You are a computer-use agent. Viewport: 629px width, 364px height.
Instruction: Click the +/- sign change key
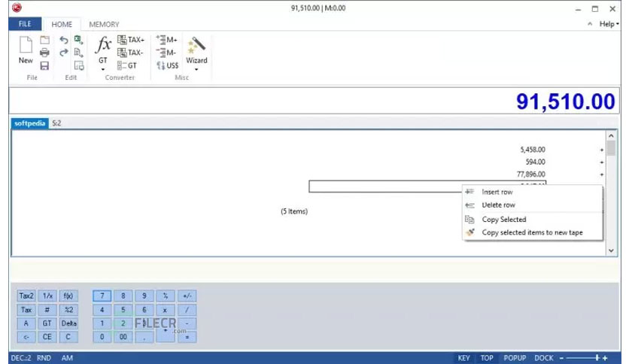click(187, 296)
